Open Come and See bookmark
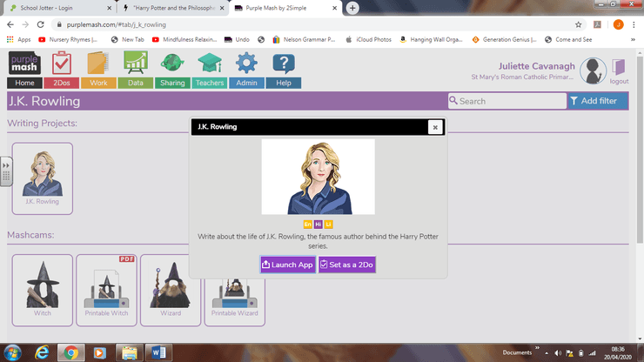 point(568,39)
